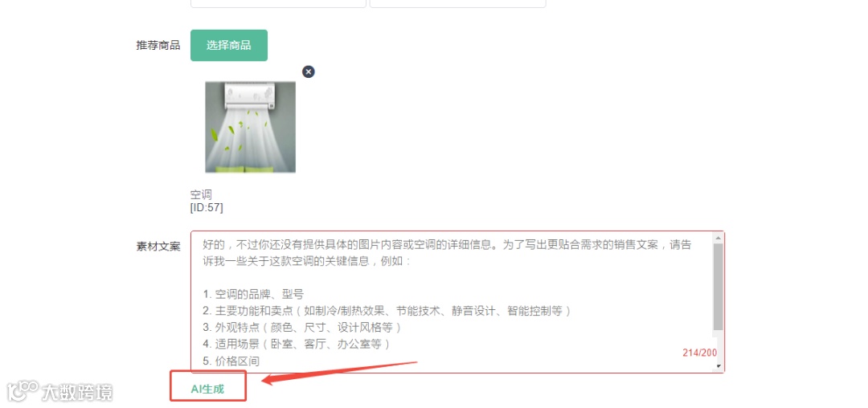Image resolution: width=868 pixels, height=408 pixels.
Task: Click the 空调 product name text
Action: 201,194
